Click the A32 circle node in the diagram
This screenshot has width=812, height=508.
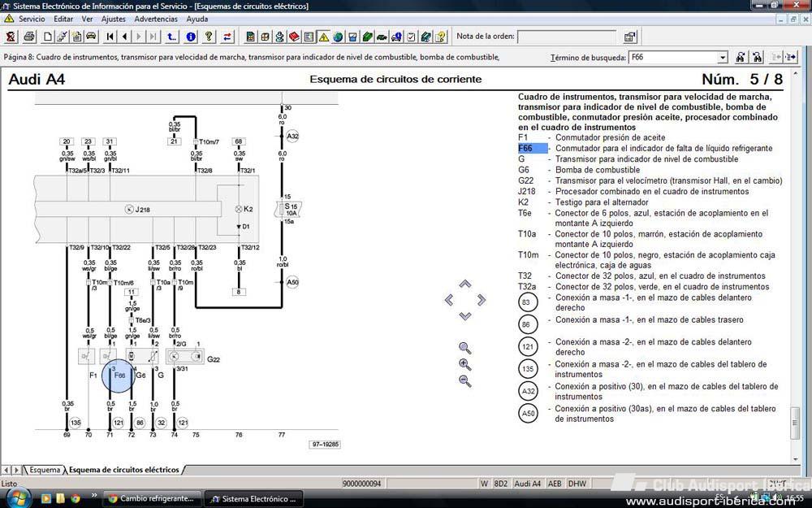(292, 137)
